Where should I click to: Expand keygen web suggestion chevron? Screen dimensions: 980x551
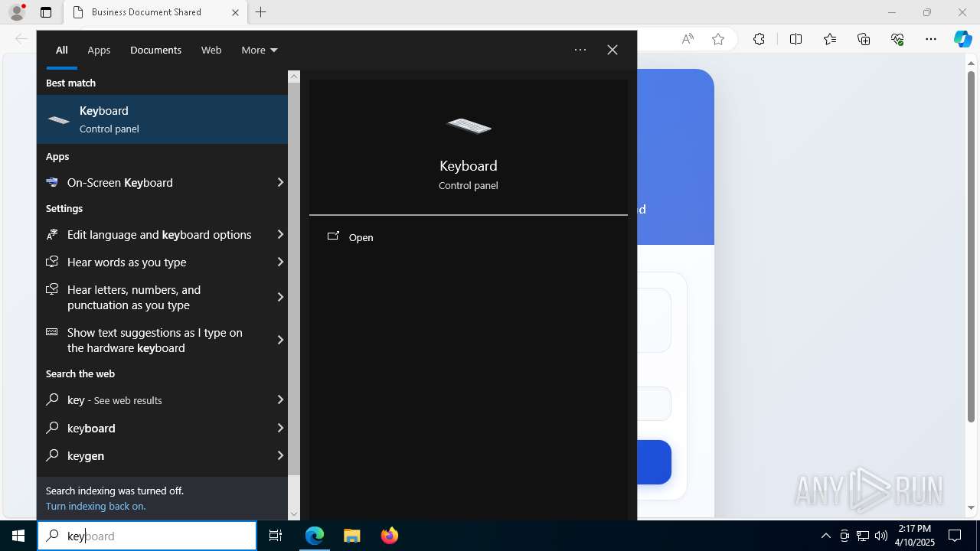[280, 455]
